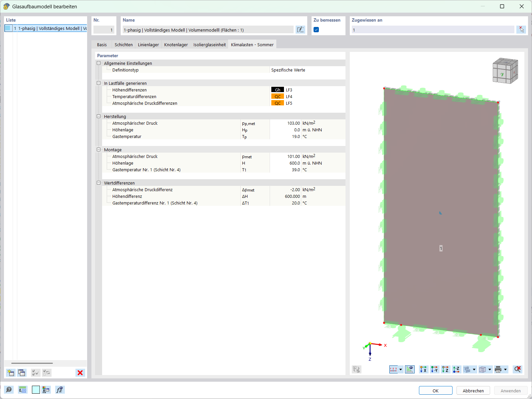
Task: Collapse the Allgemeine Einstellungen section
Action: pyautogui.click(x=98, y=63)
